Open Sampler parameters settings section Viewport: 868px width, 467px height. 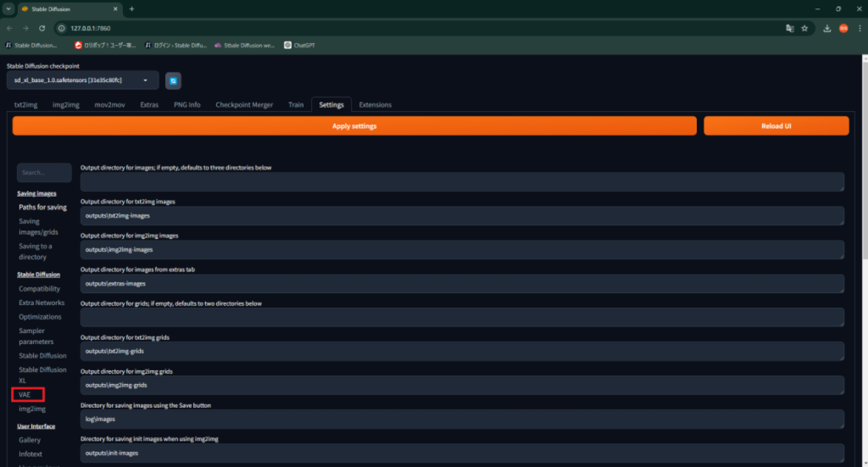[x=36, y=336]
